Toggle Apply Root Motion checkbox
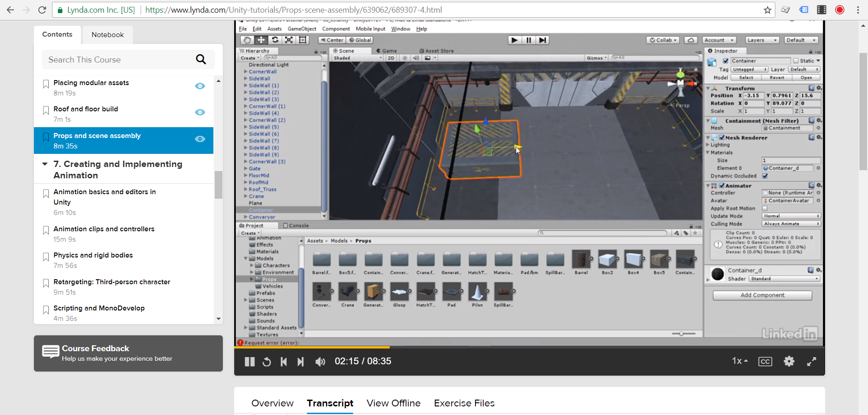Screen dimensions: 868x415 point(765,209)
